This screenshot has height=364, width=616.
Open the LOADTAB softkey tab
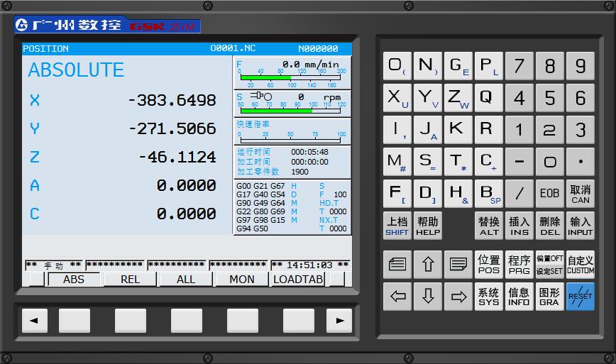(298, 280)
